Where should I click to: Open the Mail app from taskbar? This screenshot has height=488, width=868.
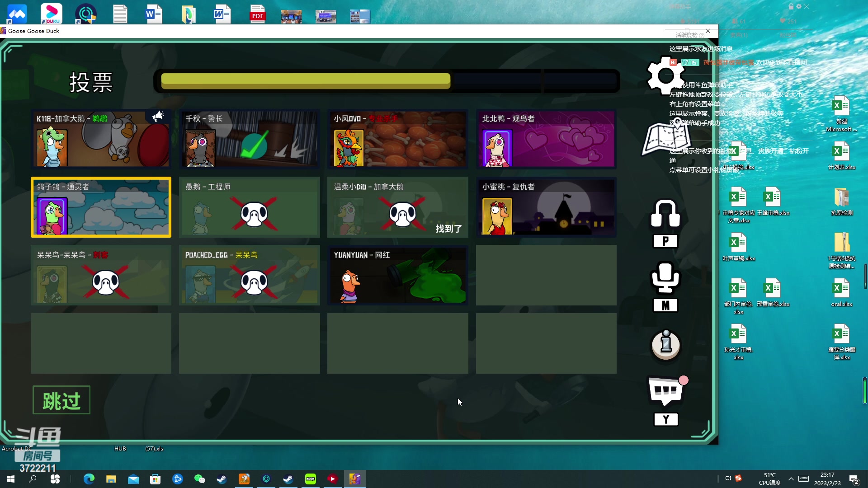133,479
